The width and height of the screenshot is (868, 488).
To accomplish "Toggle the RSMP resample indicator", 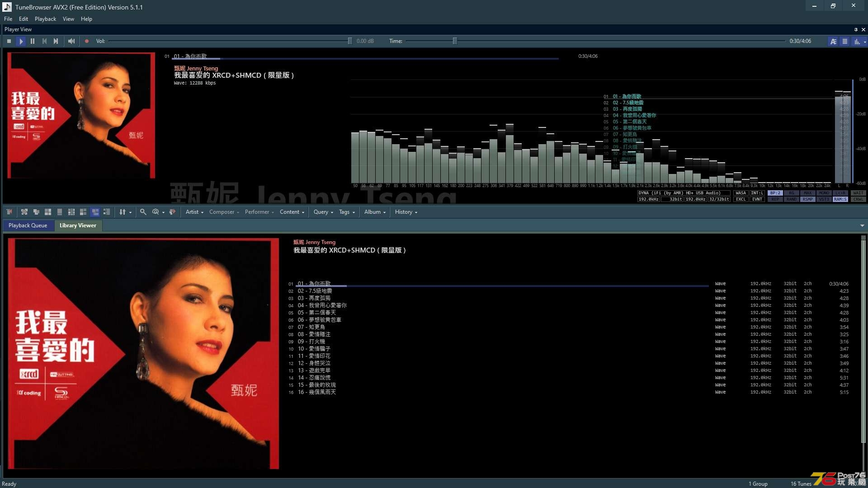I will click(x=808, y=199).
